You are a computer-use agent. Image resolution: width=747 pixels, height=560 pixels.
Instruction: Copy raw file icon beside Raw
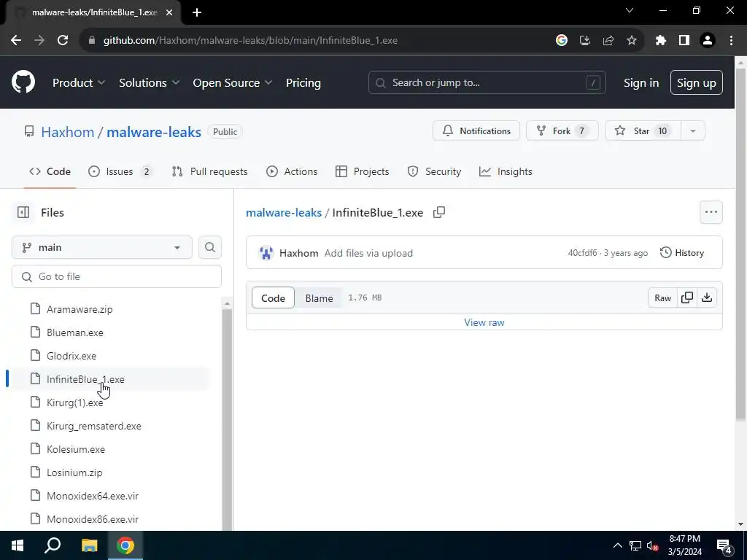coord(687,297)
